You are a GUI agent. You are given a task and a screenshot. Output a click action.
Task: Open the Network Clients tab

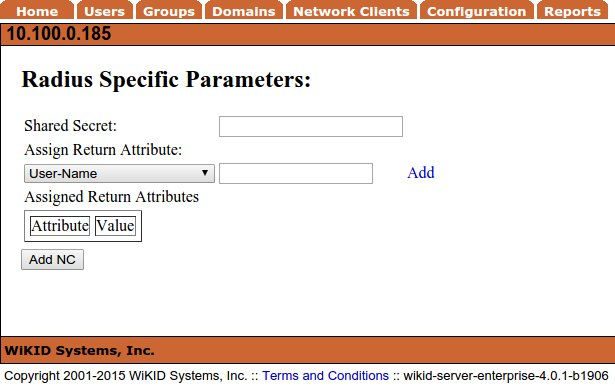pos(351,11)
